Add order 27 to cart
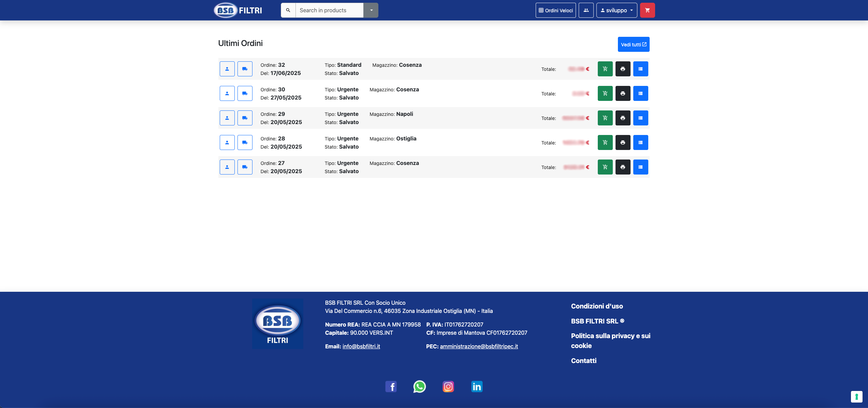 605,167
